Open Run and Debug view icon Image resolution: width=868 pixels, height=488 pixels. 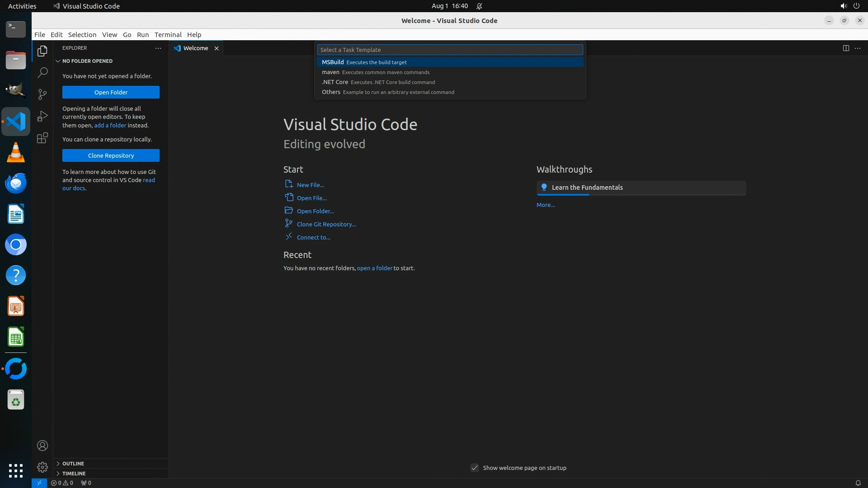click(42, 116)
